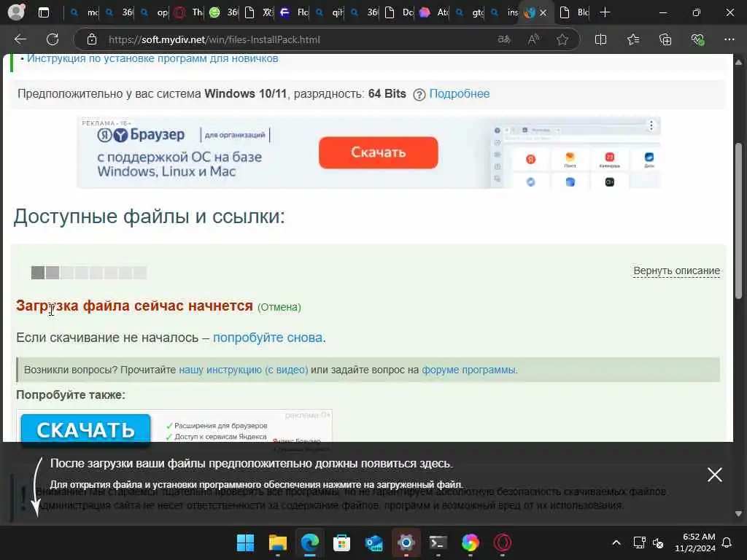Open Collections panel
Image resolution: width=747 pixels, height=560 pixels.
pos(665,39)
